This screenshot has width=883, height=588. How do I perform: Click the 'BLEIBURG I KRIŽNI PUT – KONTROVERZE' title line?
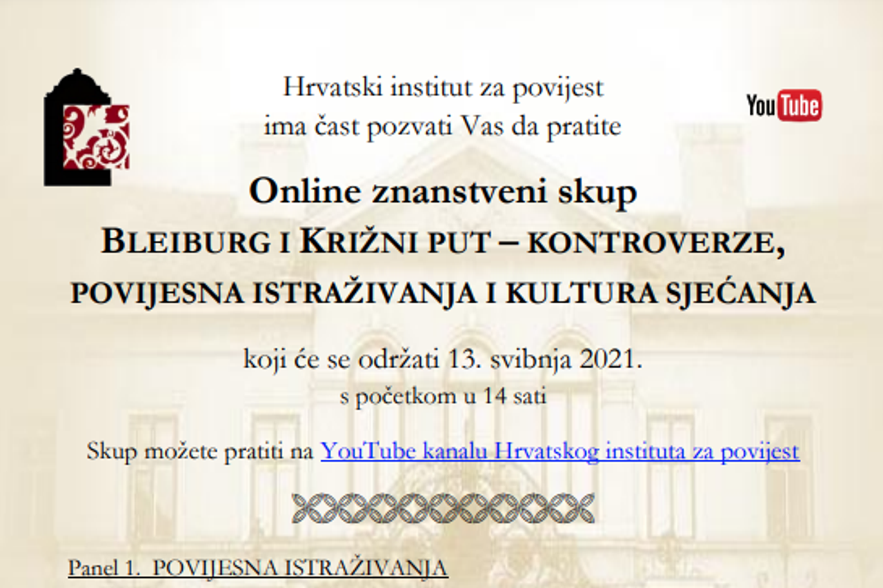click(442, 243)
